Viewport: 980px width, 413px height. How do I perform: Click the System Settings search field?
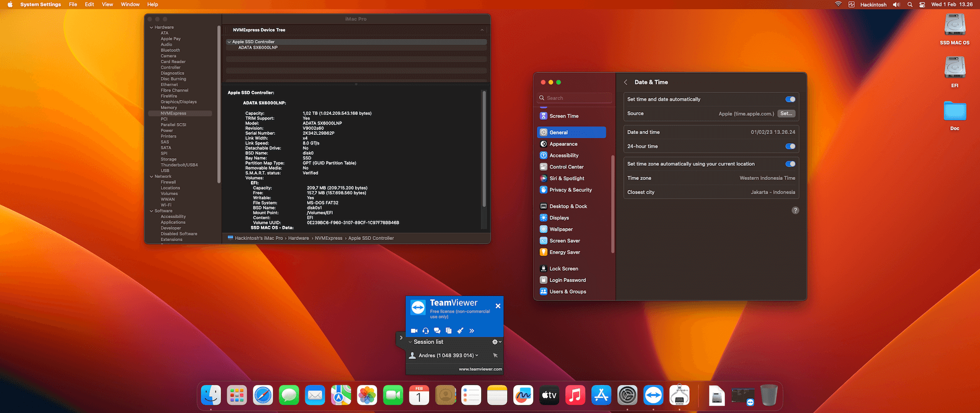(x=574, y=98)
